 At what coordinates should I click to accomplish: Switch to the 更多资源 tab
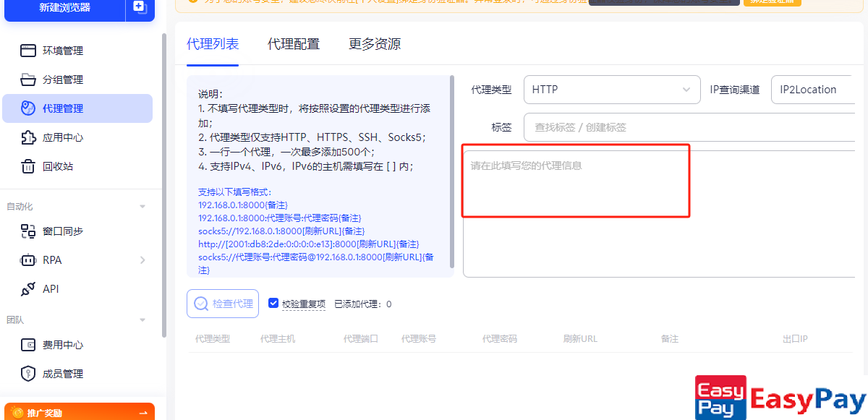pyautogui.click(x=374, y=44)
